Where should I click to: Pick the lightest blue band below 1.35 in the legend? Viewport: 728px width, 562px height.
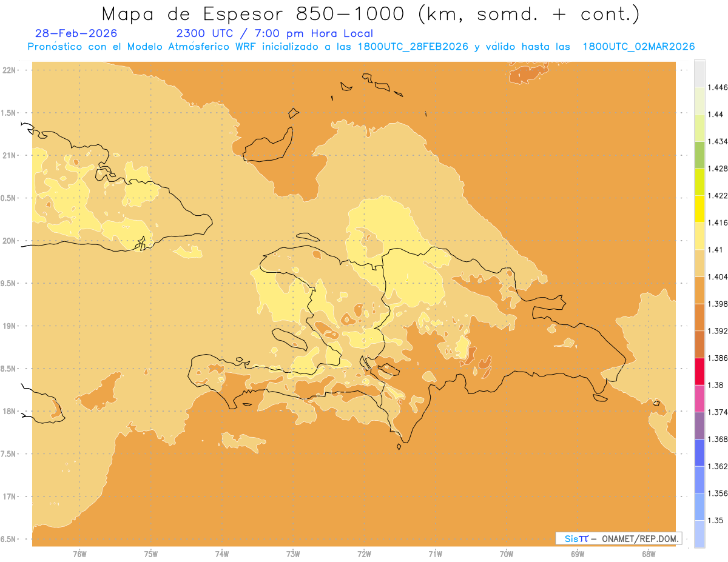pos(699,534)
